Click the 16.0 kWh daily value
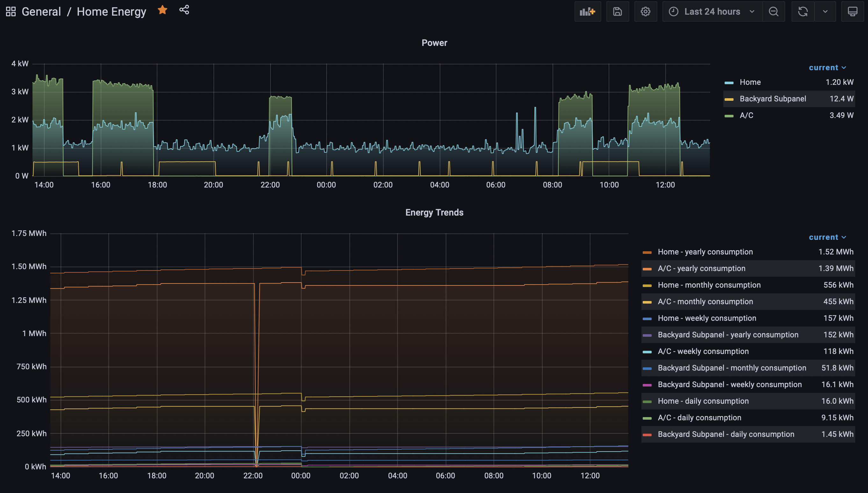The image size is (868, 493). coord(837,401)
